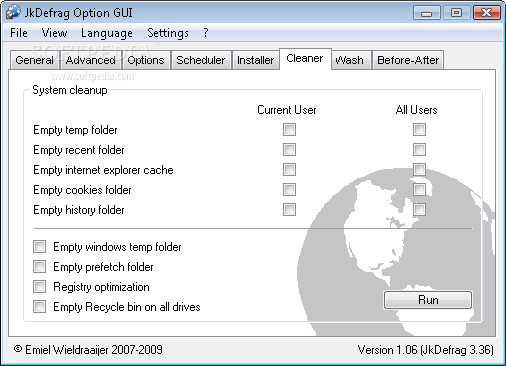Enable Empty windows temp folder checkbox
Screen dimensions: 506x366
(39, 247)
